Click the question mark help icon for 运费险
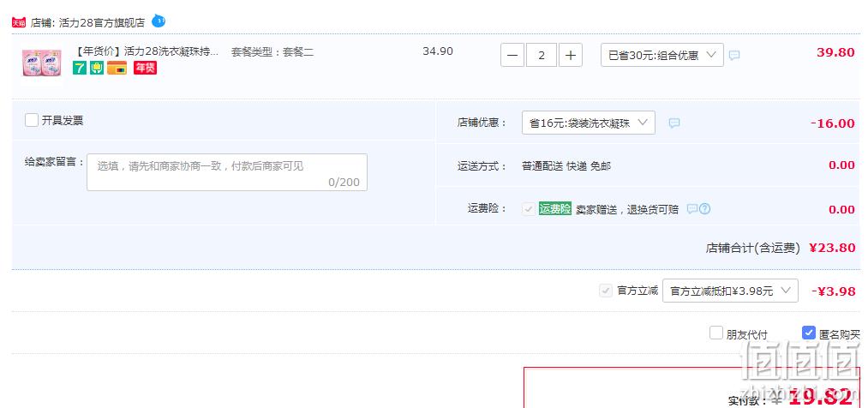 [x=704, y=208]
